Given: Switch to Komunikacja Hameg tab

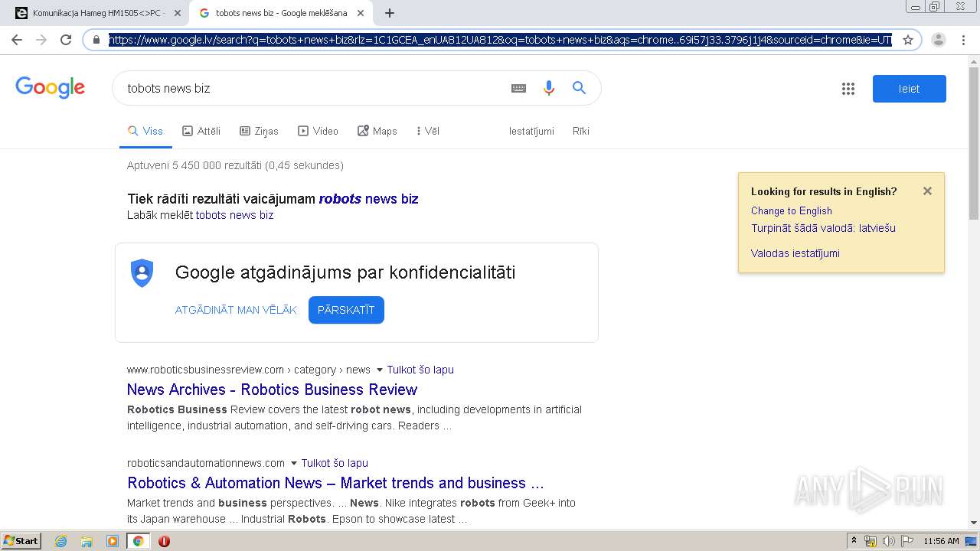Looking at the screenshot, I should [100, 13].
